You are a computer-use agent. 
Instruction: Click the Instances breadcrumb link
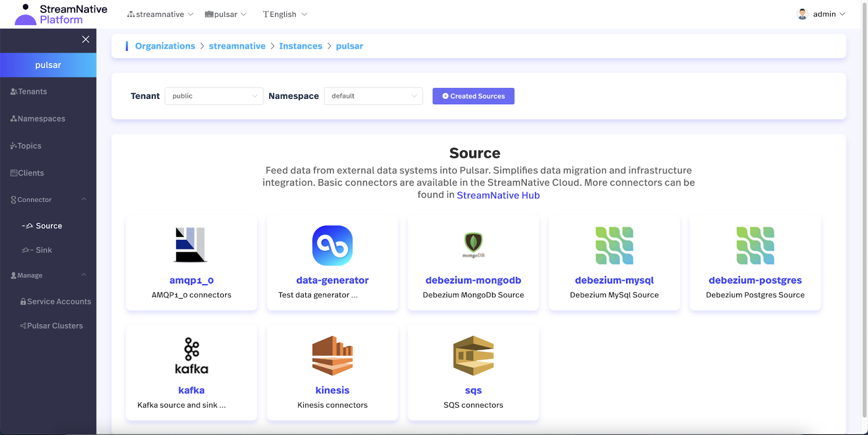(301, 46)
